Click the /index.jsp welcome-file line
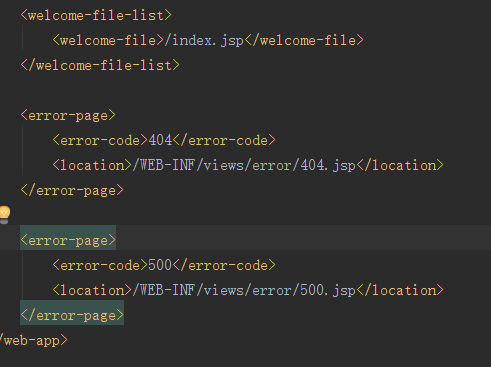 coord(208,40)
